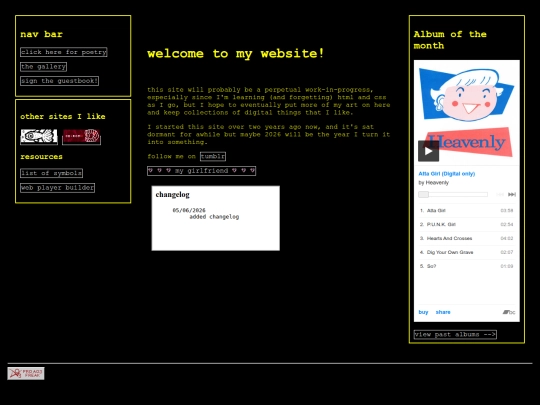Click the Heavenly album cover artwork

467,113
